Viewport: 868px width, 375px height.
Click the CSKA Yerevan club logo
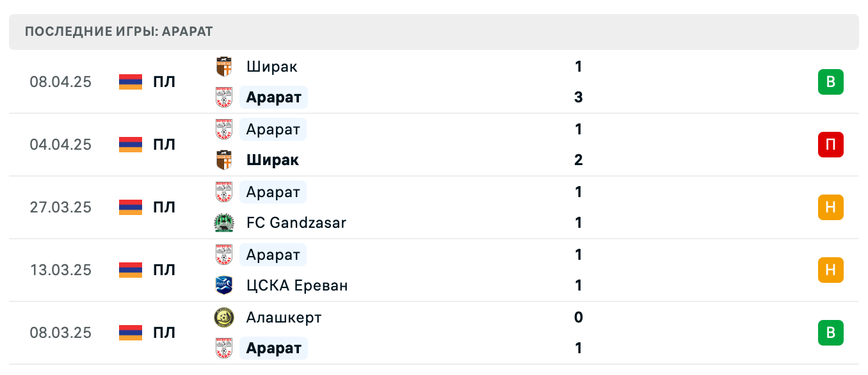point(224,285)
